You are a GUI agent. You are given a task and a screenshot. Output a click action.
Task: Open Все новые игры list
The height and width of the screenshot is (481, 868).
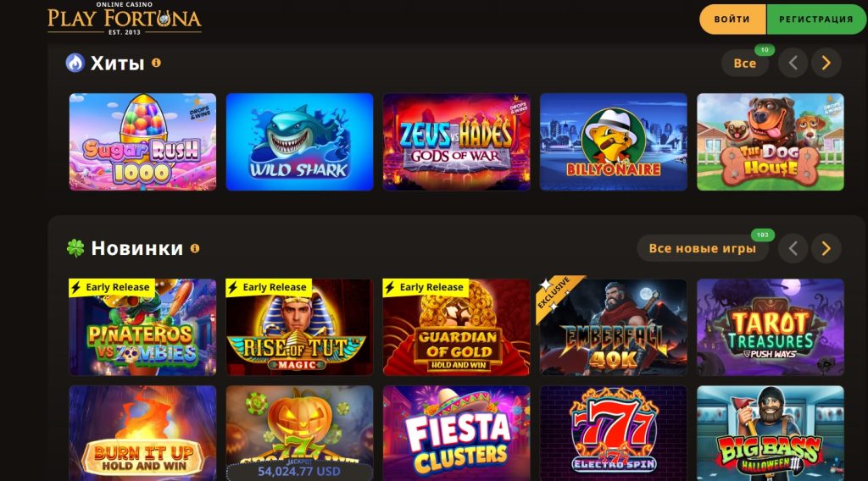pyautogui.click(x=703, y=248)
